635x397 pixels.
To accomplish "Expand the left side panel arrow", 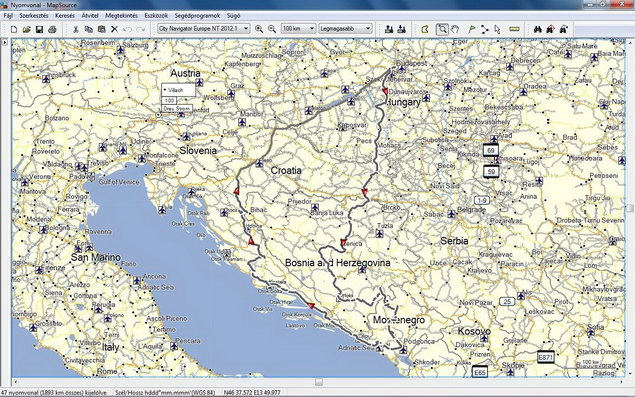I will tap(5, 42).
